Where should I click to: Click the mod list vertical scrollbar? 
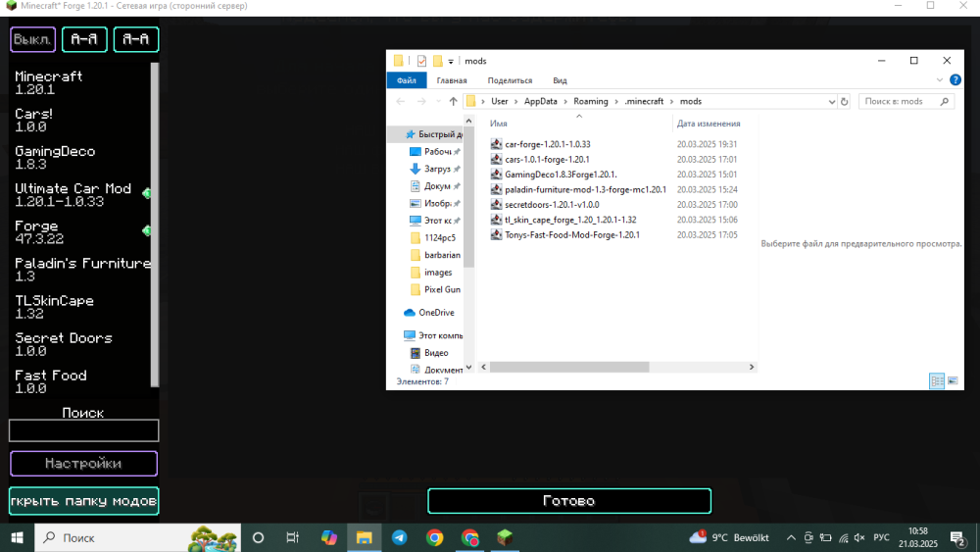[x=155, y=224]
